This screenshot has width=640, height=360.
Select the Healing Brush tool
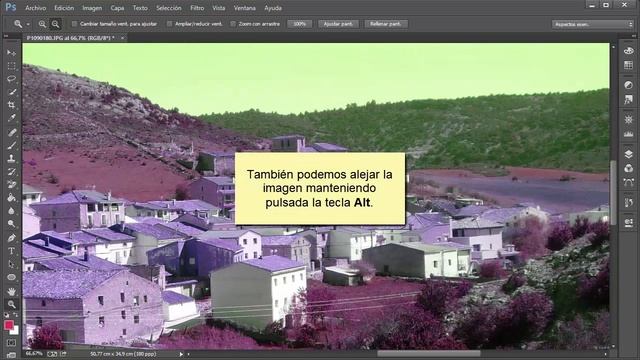click(x=11, y=132)
